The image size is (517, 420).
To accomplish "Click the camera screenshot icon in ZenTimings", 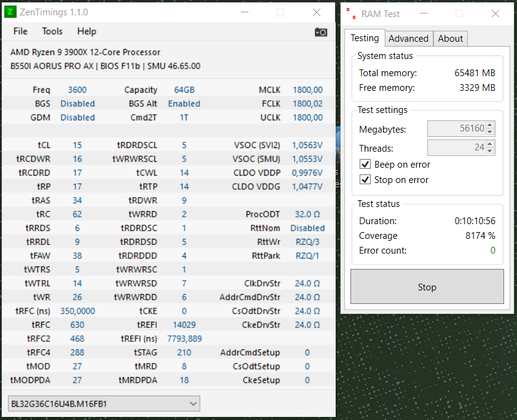I will [x=321, y=33].
